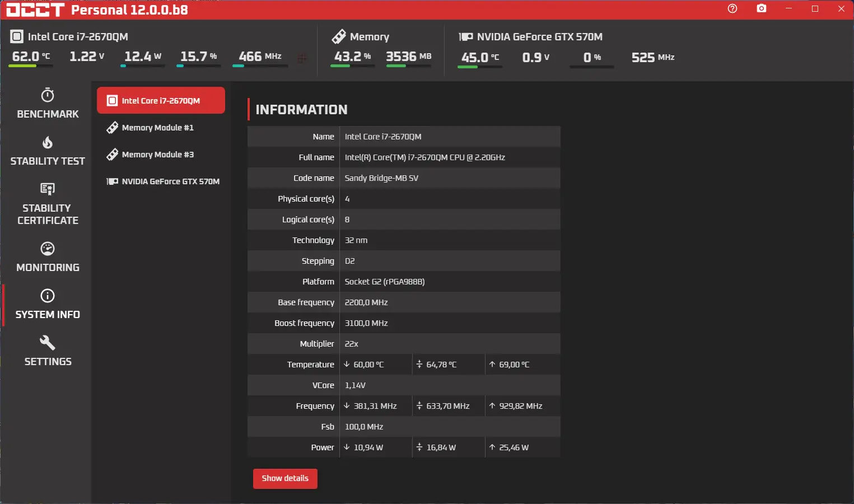Click the Memory Module #1 RAM icon

click(112, 128)
